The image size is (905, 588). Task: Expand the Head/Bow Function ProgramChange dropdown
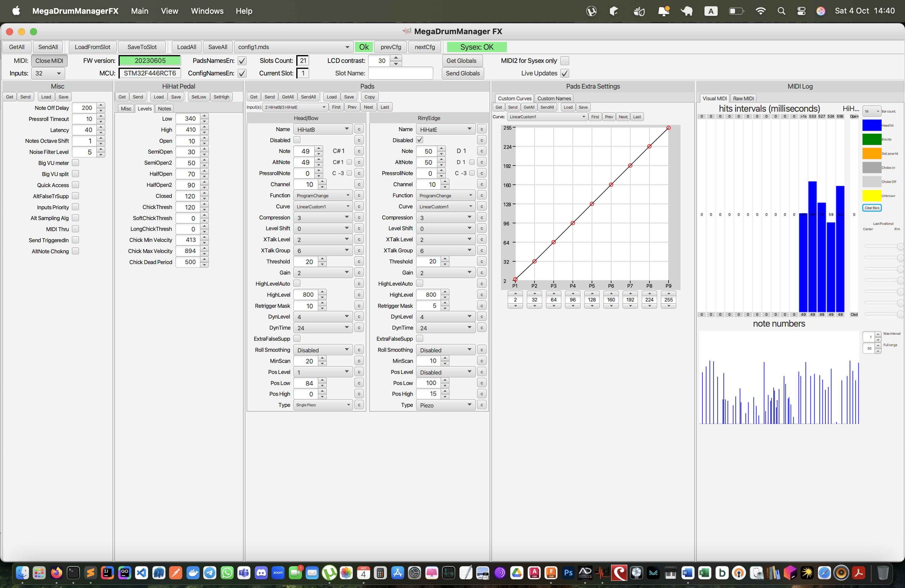tap(322, 196)
